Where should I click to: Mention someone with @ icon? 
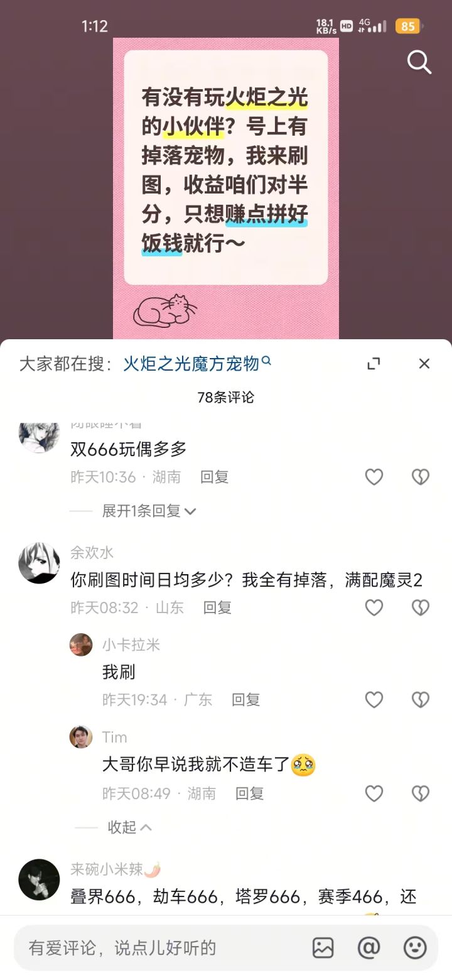(x=369, y=947)
